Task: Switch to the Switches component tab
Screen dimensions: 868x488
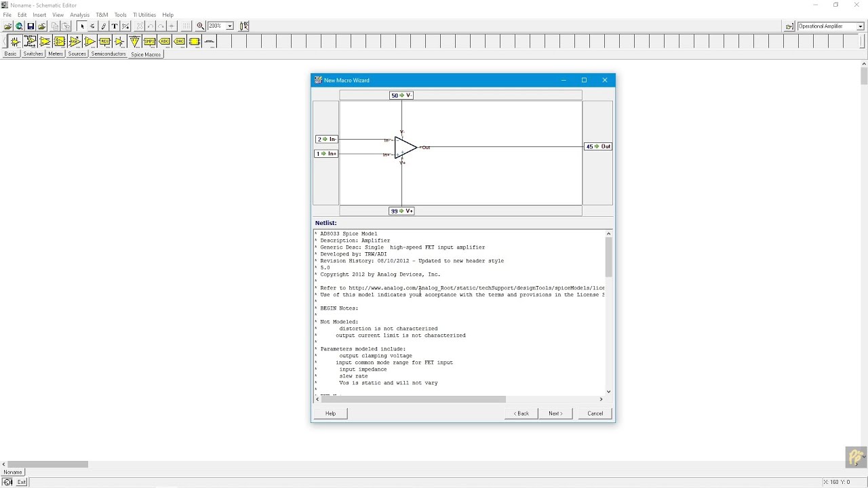Action: (33, 54)
